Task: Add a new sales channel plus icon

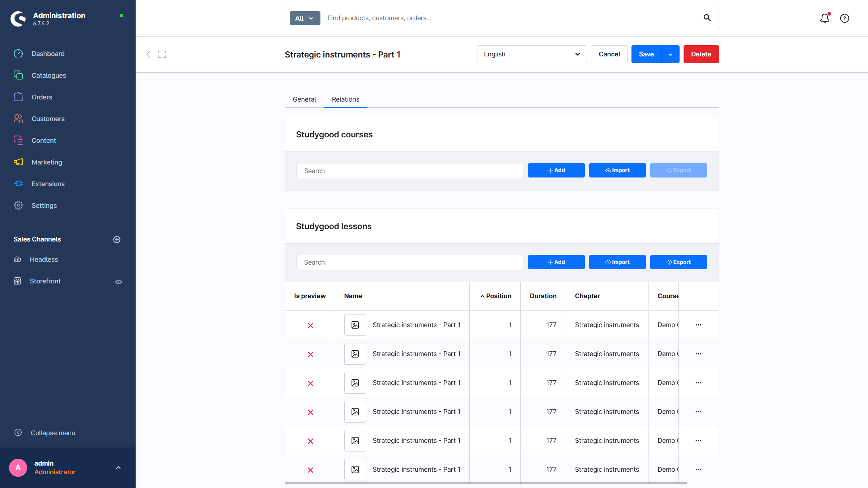Action: (x=117, y=240)
